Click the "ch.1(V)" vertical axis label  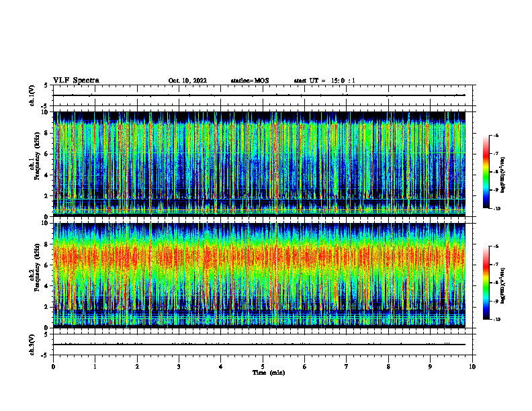click(x=32, y=95)
